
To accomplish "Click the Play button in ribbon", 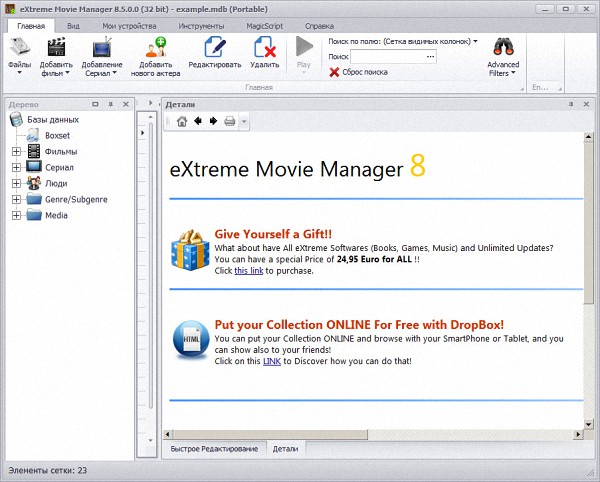I will tap(304, 46).
